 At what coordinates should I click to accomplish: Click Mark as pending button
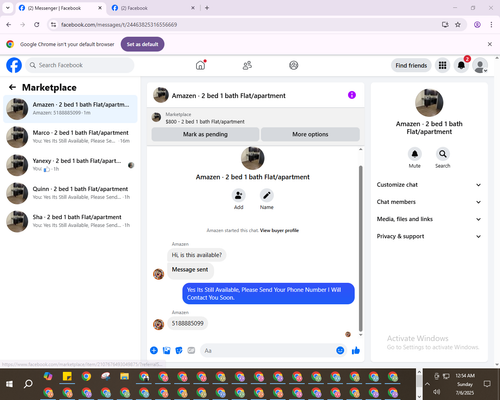coord(205,134)
